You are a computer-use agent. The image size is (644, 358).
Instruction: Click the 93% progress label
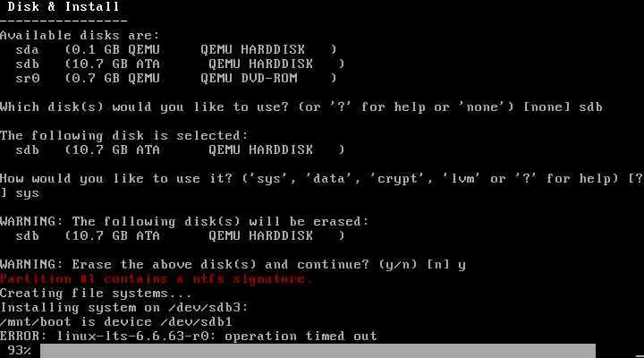[19, 350]
